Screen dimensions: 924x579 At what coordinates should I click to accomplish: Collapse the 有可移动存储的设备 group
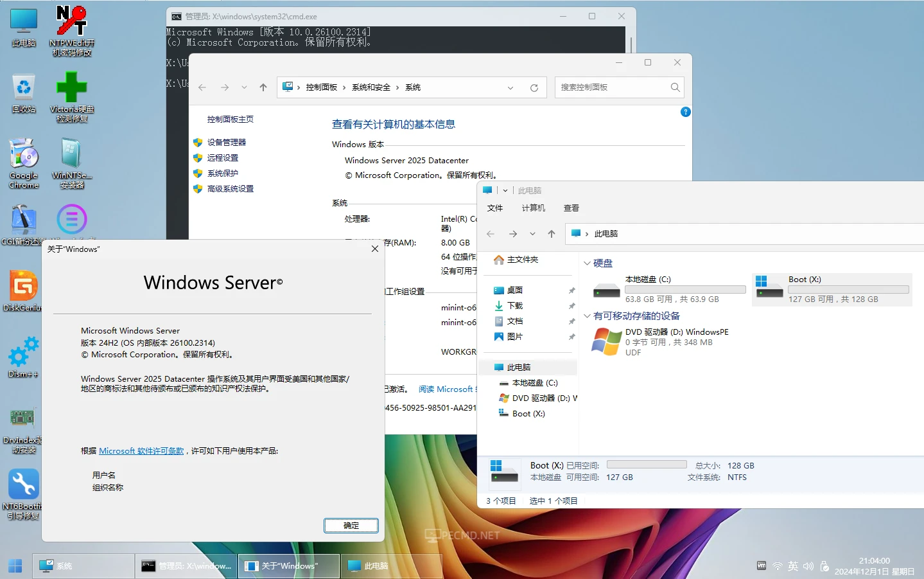coord(587,316)
